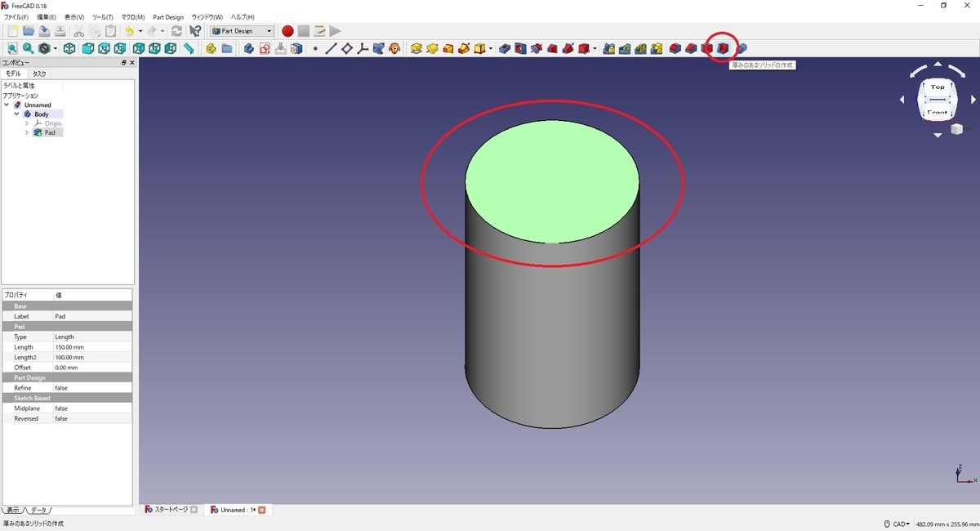Edit the Offset value 0.00 mm

click(92, 368)
